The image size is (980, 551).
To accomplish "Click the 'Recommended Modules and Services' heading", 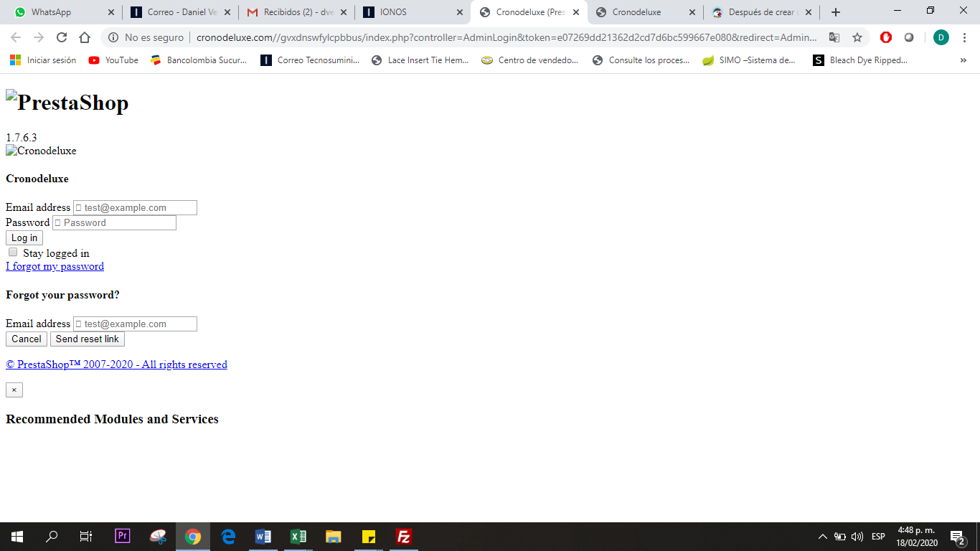I will 112,419.
